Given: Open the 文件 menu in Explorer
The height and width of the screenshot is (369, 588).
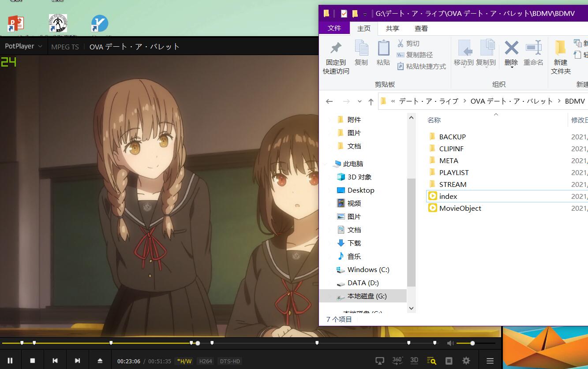Looking at the screenshot, I should click(334, 28).
